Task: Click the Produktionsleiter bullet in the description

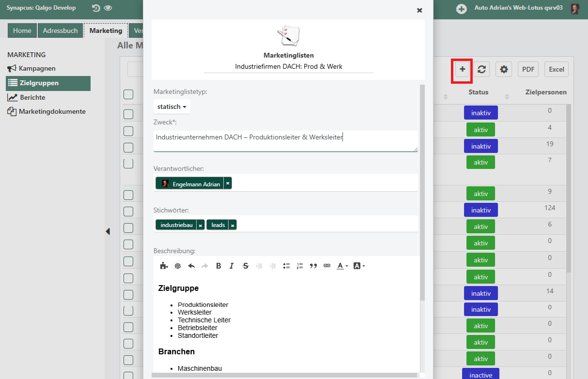Action: pyautogui.click(x=203, y=304)
